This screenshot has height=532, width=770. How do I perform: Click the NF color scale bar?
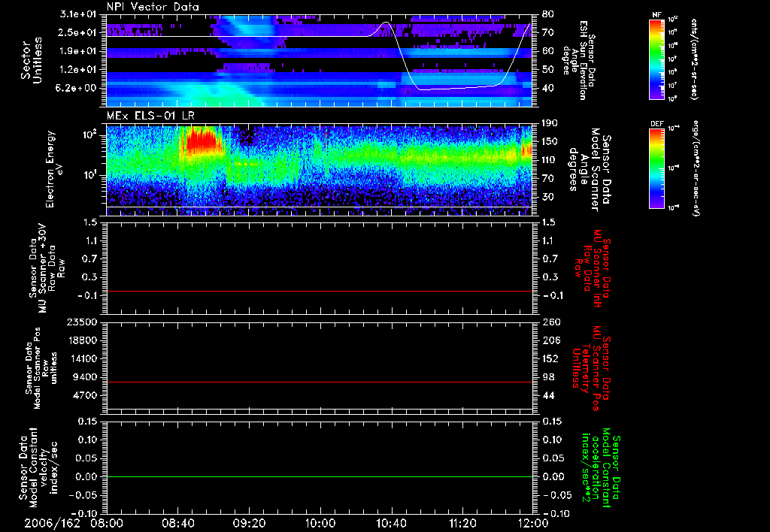click(x=656, y=59)
